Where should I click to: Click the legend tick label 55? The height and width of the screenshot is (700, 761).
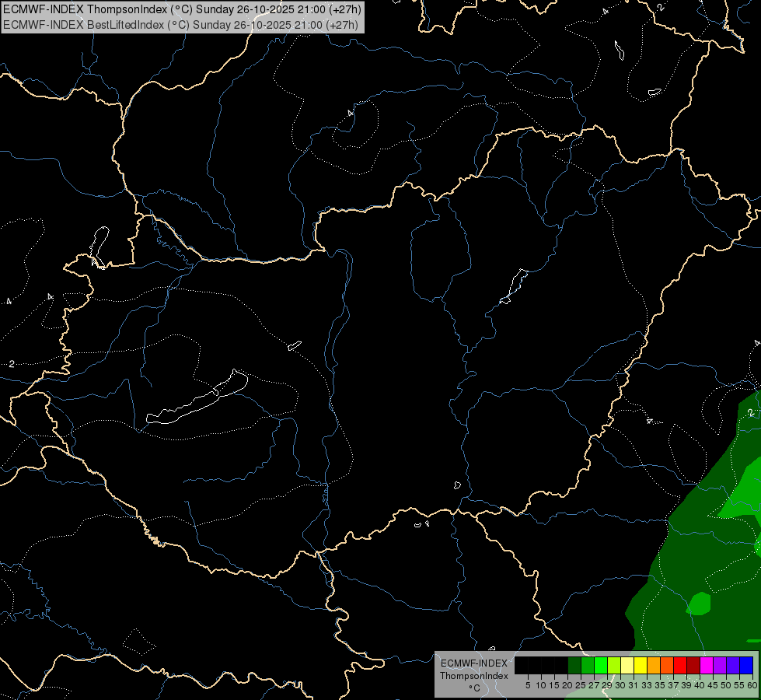(739, 685)
